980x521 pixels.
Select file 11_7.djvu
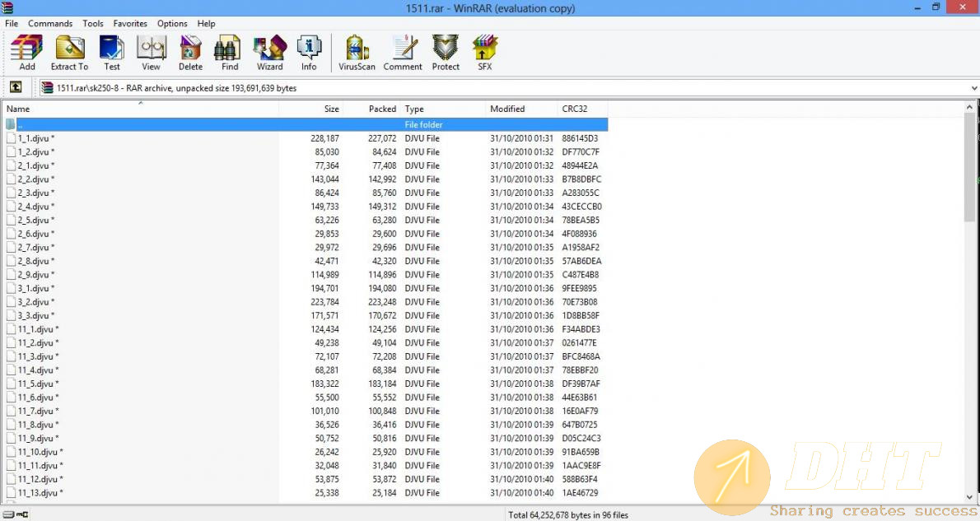pyautogui.click(x=38, y=411)
